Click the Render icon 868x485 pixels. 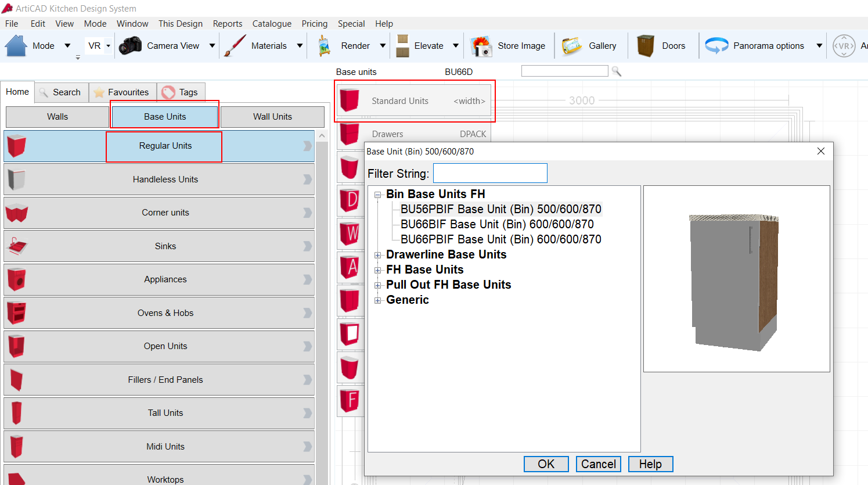tap(325, 45)
